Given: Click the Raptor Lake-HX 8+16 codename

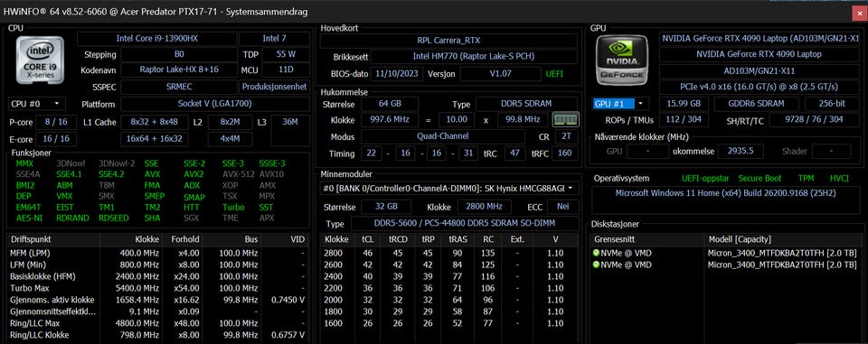Looking at the screenshot, I should (178, 70).
